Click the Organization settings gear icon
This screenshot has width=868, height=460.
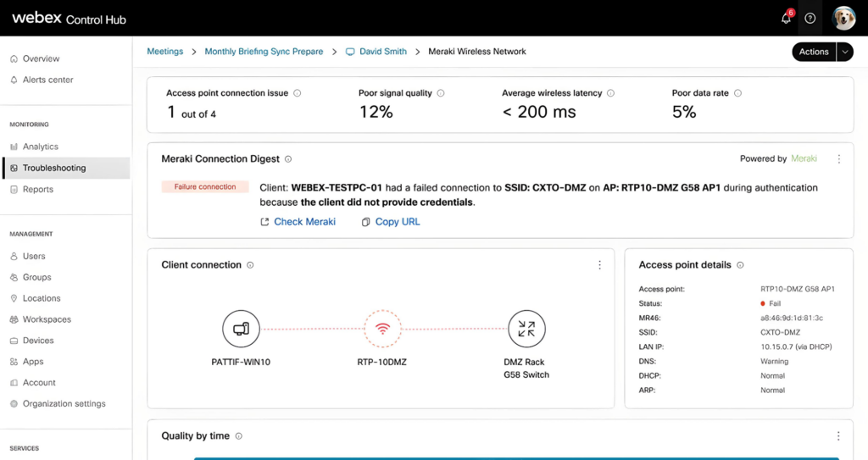14,403
